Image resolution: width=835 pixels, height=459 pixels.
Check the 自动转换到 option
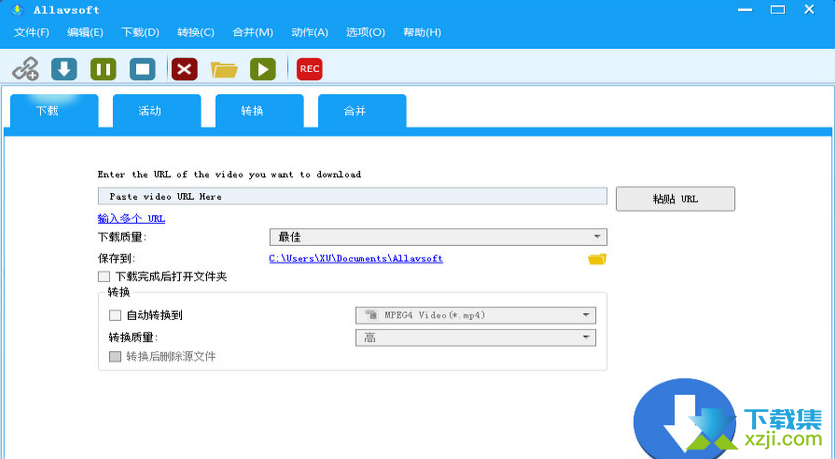[x=114, y=315]
